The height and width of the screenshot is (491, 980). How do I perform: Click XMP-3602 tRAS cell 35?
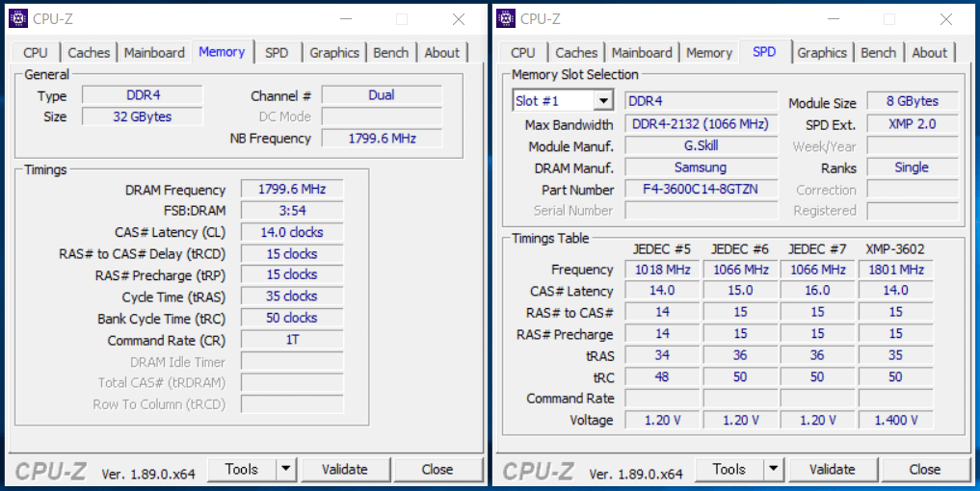[895, 355]
